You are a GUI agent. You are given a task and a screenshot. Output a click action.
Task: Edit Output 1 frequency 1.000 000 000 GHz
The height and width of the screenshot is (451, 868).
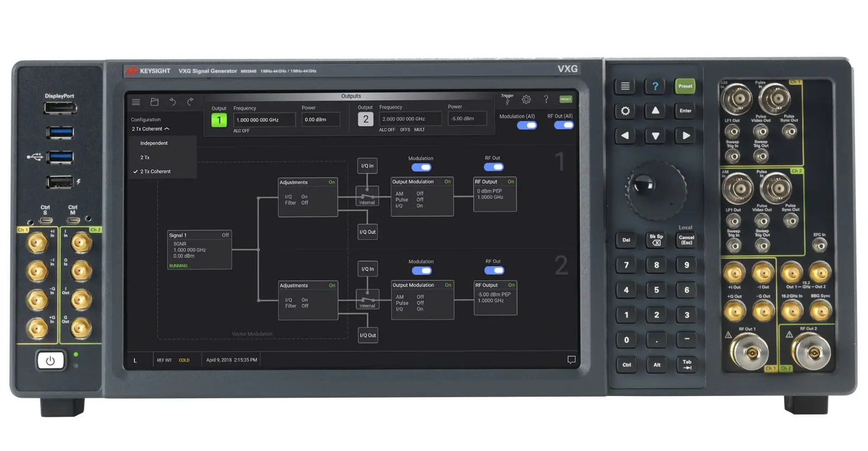(x=264, y=120)
